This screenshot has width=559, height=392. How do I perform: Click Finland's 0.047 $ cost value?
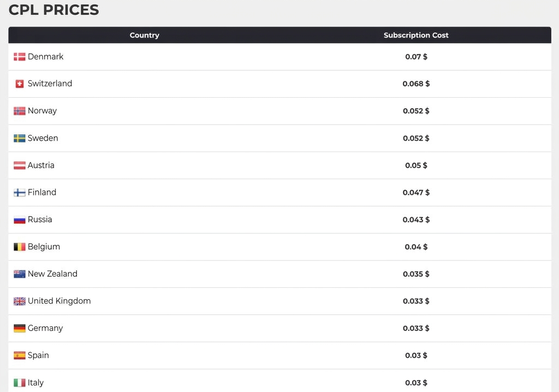point(416,193)
